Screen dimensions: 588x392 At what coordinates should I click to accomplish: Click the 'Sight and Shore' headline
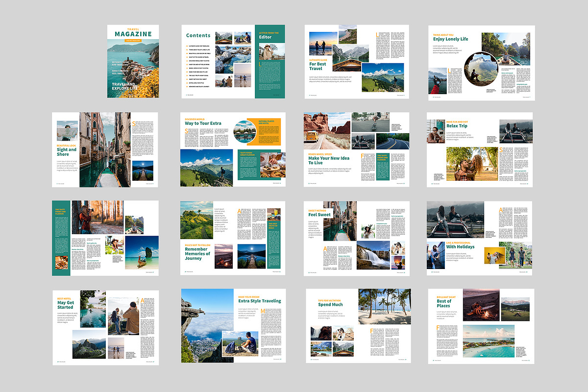[x=67, y=152]
